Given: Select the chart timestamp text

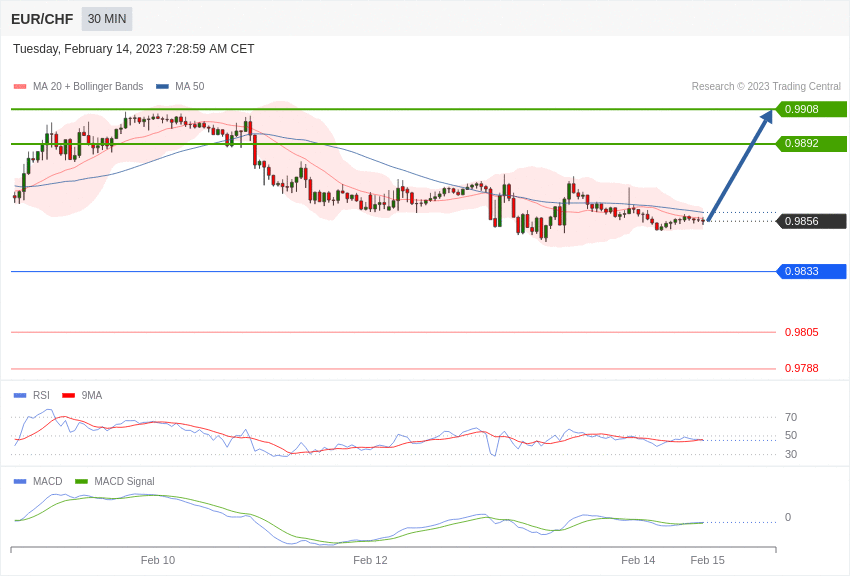Looking at the screenshot, I should (133, 49).
